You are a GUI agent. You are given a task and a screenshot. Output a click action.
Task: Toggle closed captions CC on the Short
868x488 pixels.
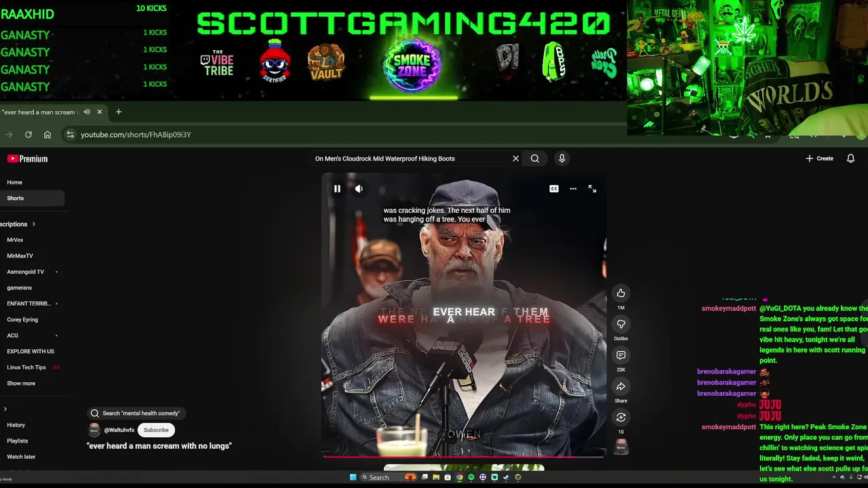pos(554,189)
